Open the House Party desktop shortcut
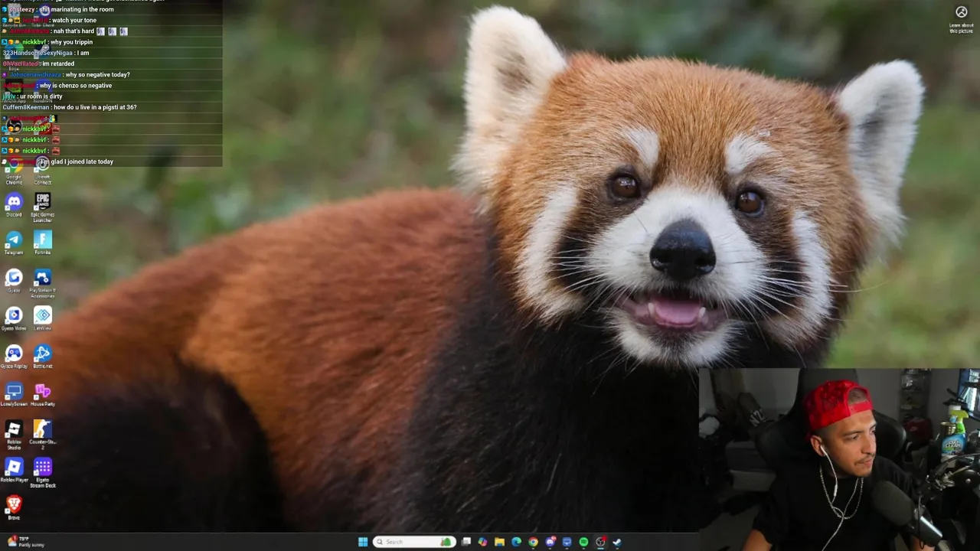Viewport: 980px width, 551px height. pyautogui.click(x=43, y=394)
